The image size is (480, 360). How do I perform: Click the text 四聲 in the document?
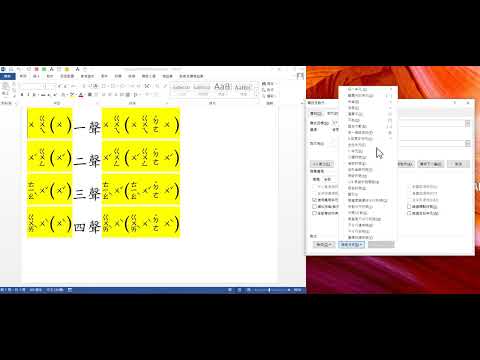pyautogui.click(x=87, y=227)
